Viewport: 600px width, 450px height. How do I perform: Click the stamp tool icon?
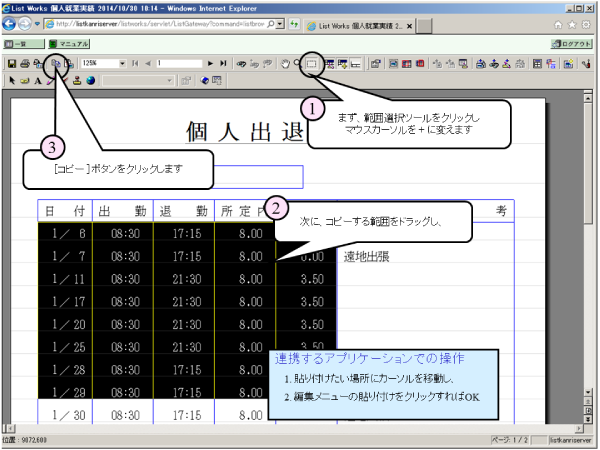tap(77, 80)
